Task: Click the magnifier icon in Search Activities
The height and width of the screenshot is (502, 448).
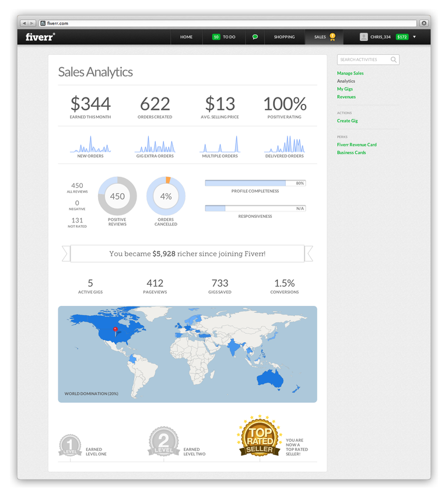Action: (394, 60)
